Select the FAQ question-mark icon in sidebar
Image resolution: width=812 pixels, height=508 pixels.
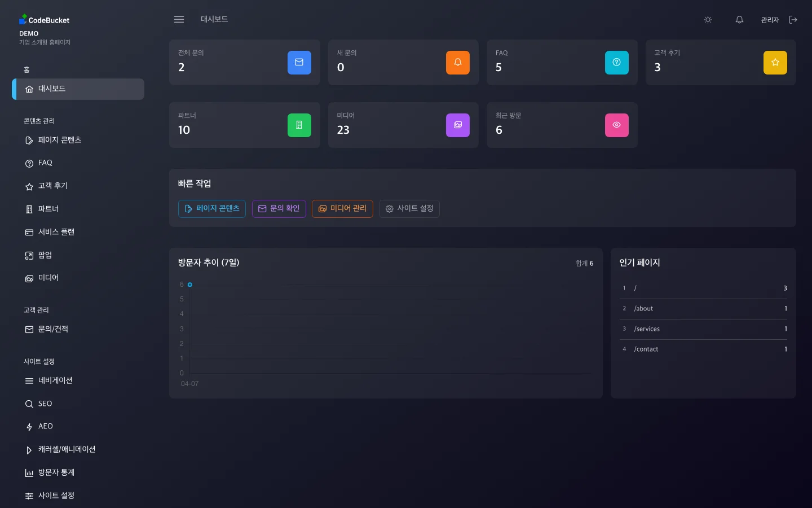(x=29, y=163)
